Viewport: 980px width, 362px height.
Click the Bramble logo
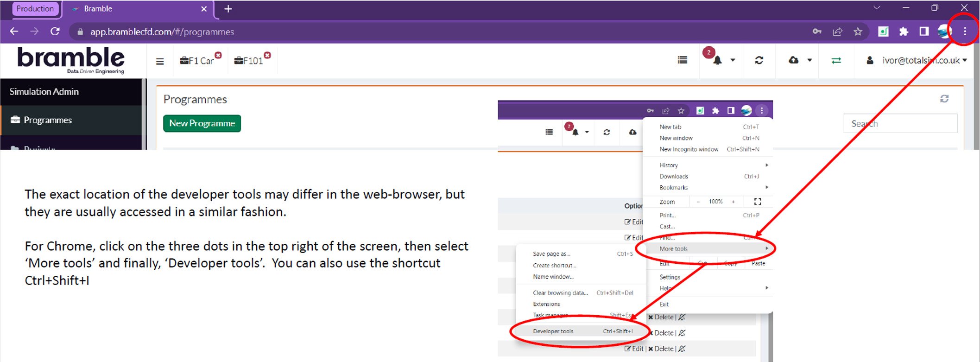pyautogui.click(x=71, y=60)
